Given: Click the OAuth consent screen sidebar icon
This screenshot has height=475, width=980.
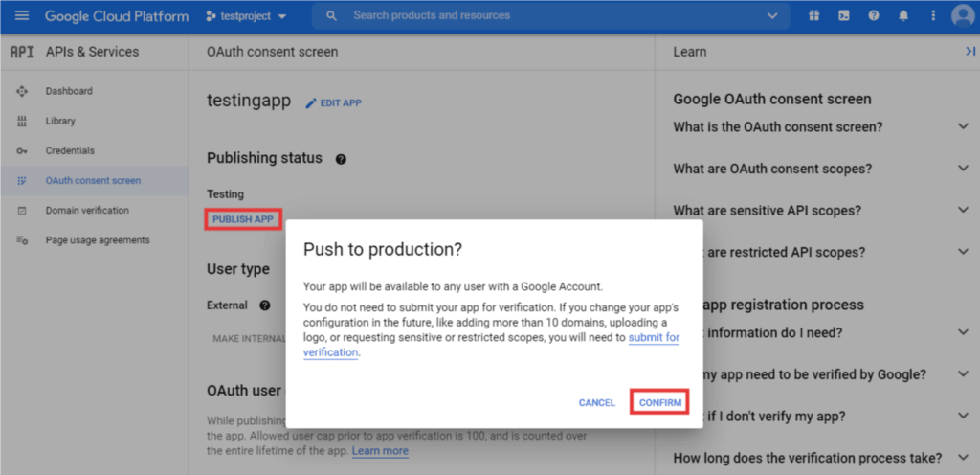Looking at the screenshot, I should tap(22, 181).
